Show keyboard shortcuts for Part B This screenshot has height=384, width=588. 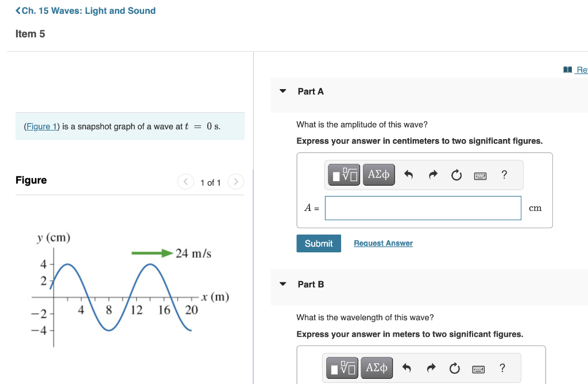479,368
